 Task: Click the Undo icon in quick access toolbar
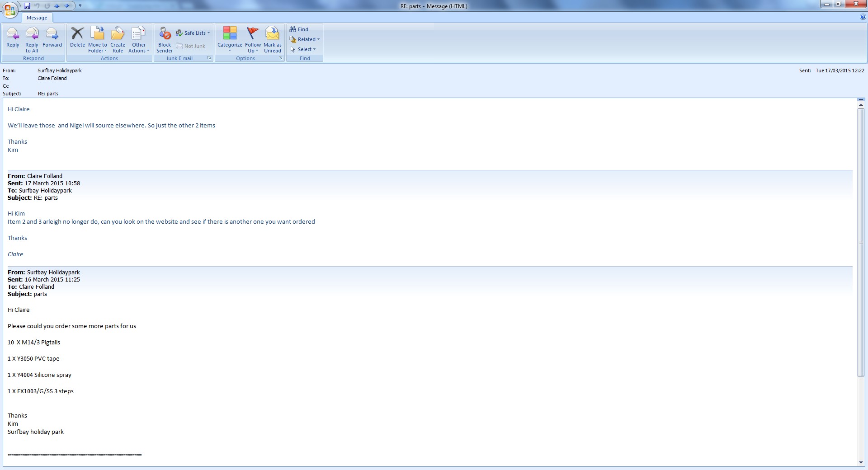[x=37, y=6]
